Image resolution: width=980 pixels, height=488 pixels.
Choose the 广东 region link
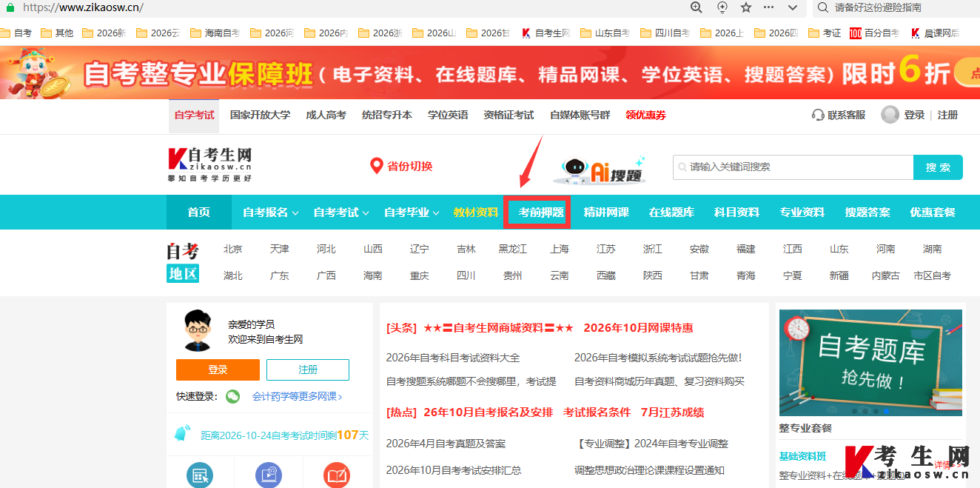tap(280, 275)
